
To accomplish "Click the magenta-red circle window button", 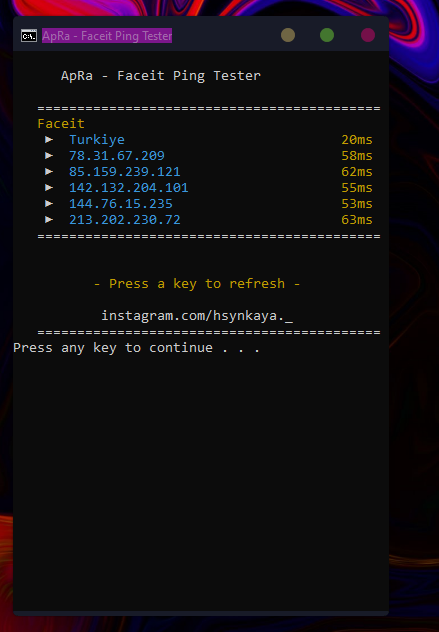I will click(368, 35).
